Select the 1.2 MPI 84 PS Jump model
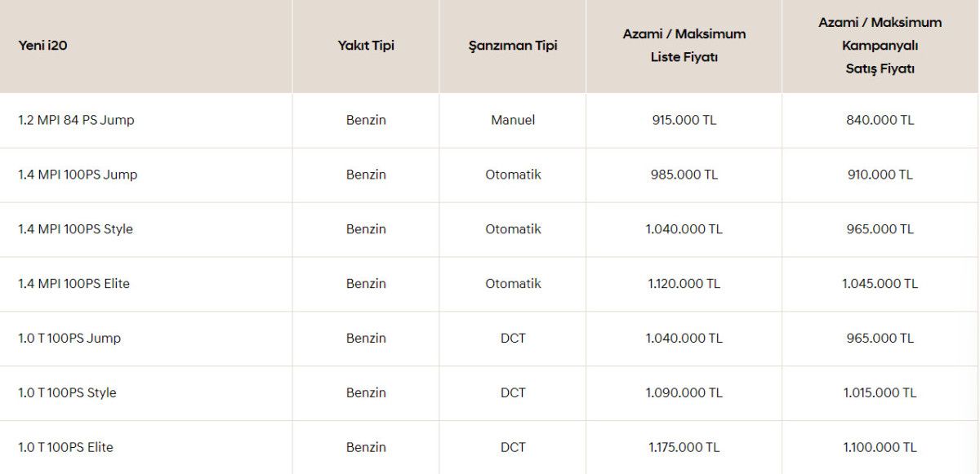Viewport: 980px width, 474px height. click(76, 120)
